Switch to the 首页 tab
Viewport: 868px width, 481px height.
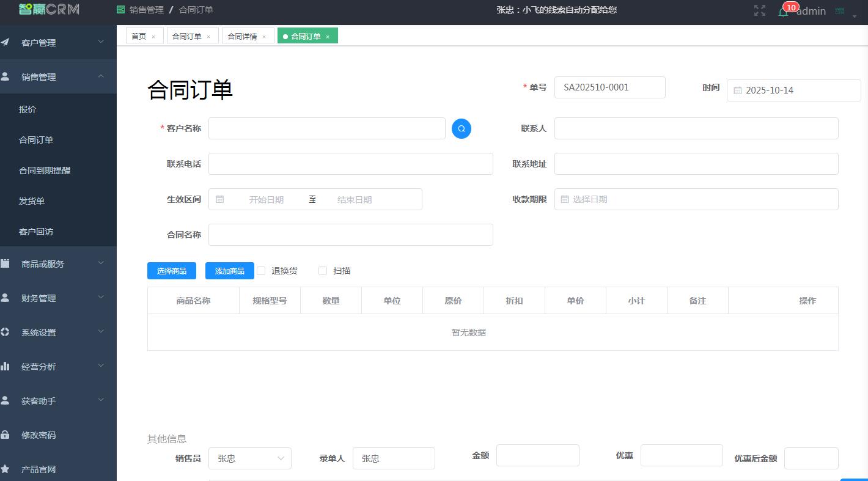(x=139, y=35)
